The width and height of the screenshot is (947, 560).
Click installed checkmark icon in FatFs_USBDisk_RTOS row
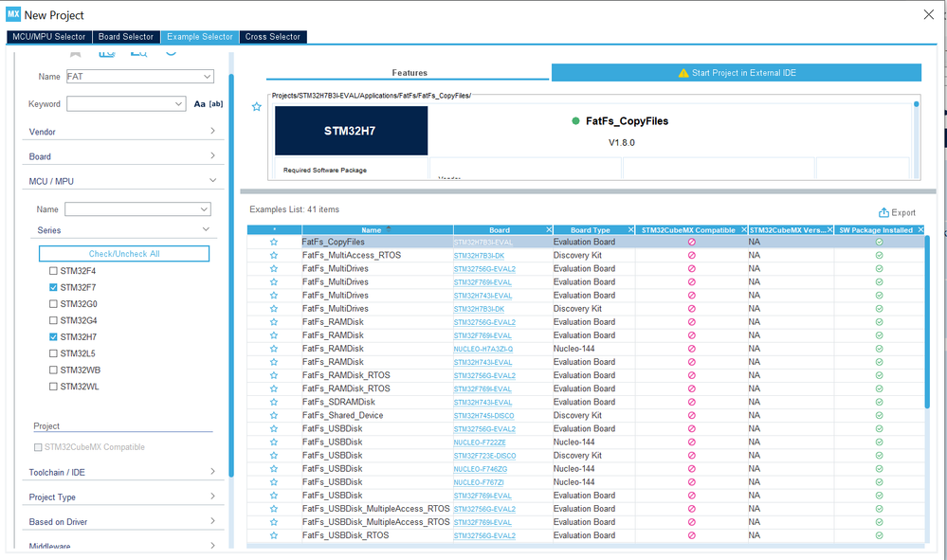pyautogui.click(x=880, y=535)
